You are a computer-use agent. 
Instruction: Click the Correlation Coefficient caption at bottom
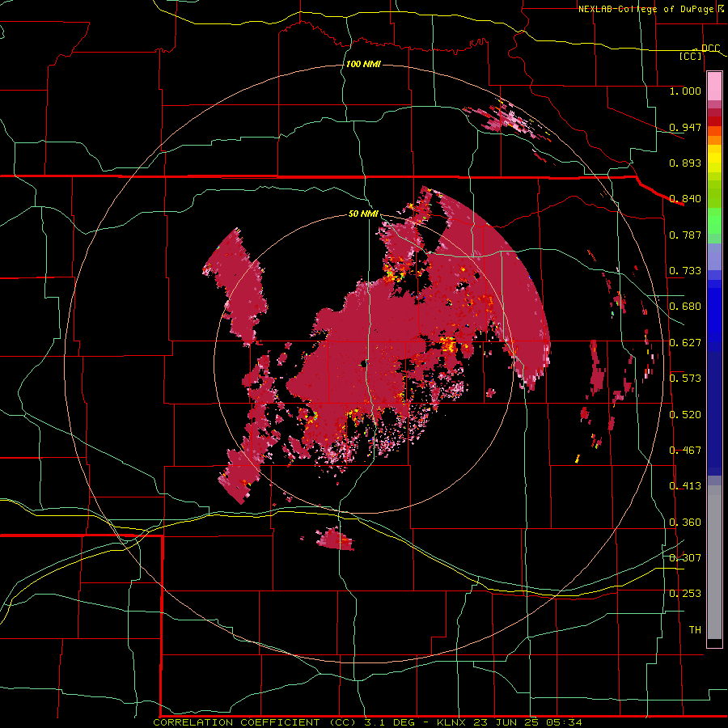[367, 722]
